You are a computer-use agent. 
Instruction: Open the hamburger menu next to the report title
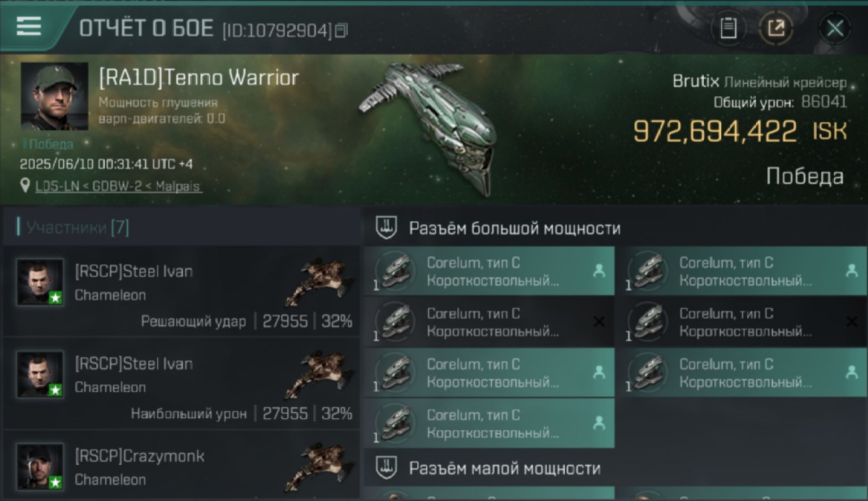(29, 27)
